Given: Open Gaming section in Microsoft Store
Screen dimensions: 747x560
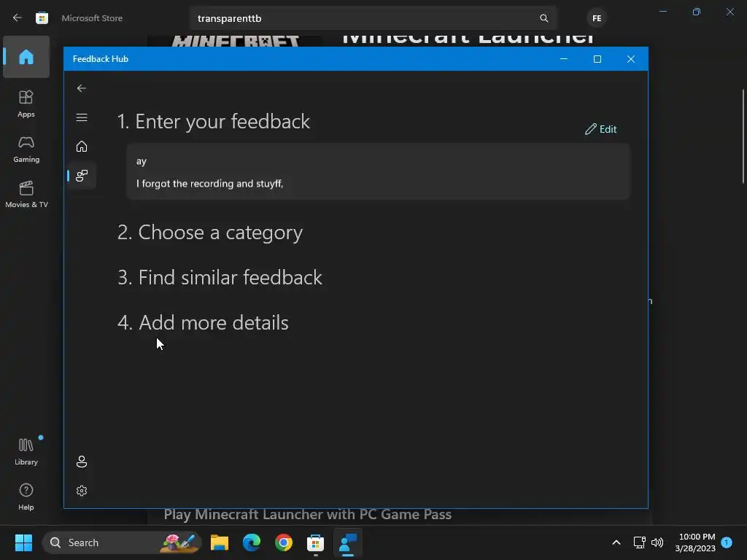Looking at the screenshot, I should (x=26, y=149).
